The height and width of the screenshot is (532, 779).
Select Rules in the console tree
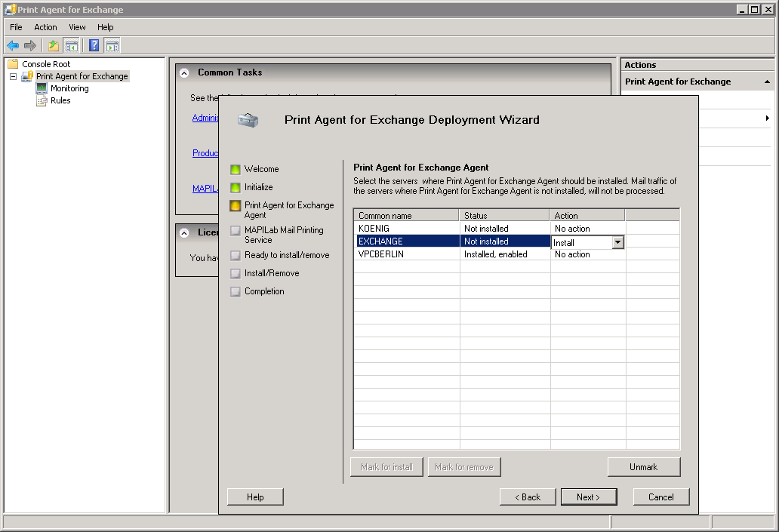(60, 100)
